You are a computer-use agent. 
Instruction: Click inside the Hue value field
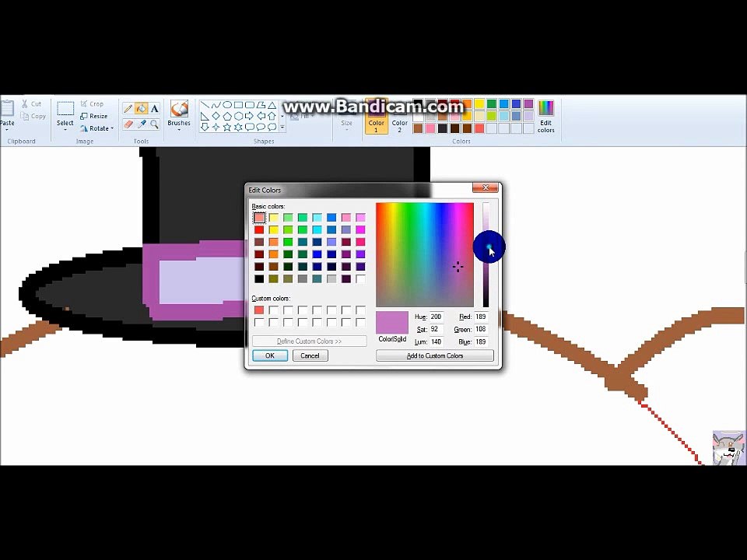(x=437, y=317)
